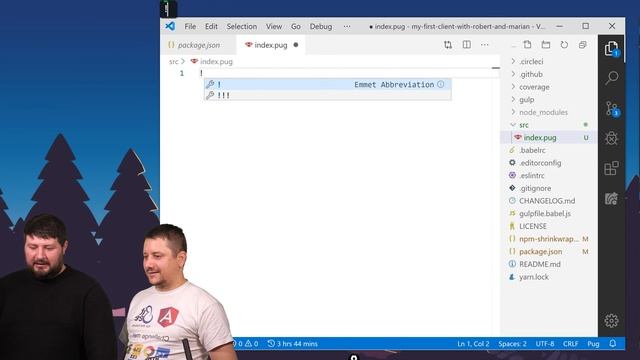
Task: Open the View menu
Action: coord(274,27)
